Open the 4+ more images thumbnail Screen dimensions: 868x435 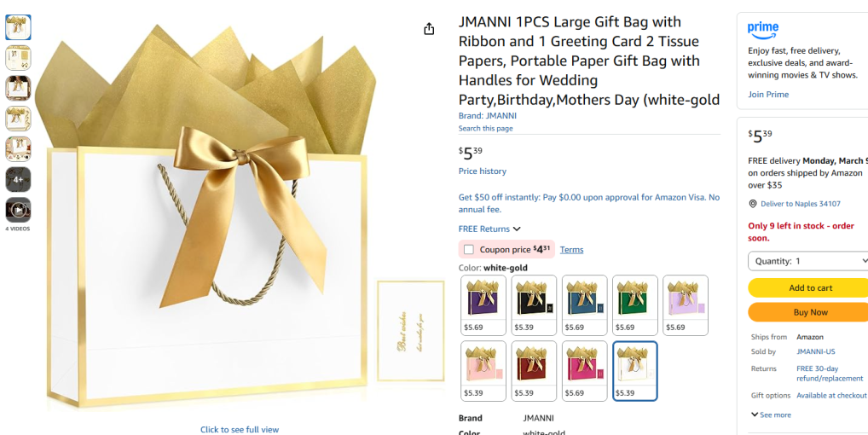click(x=18, y=179)
